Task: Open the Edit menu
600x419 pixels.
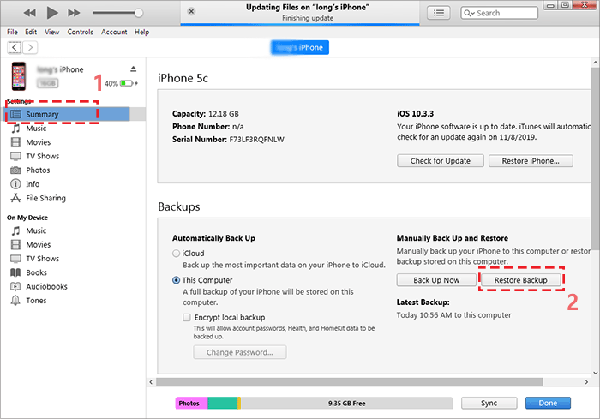Action: 31,32
